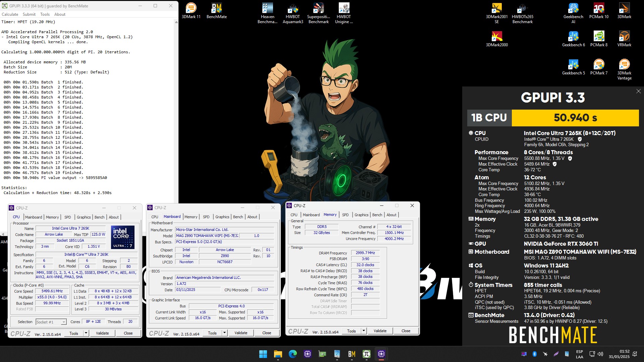
Task: Click Validate in the middle CPU-Z window
Action: click(x=241, y=333)
